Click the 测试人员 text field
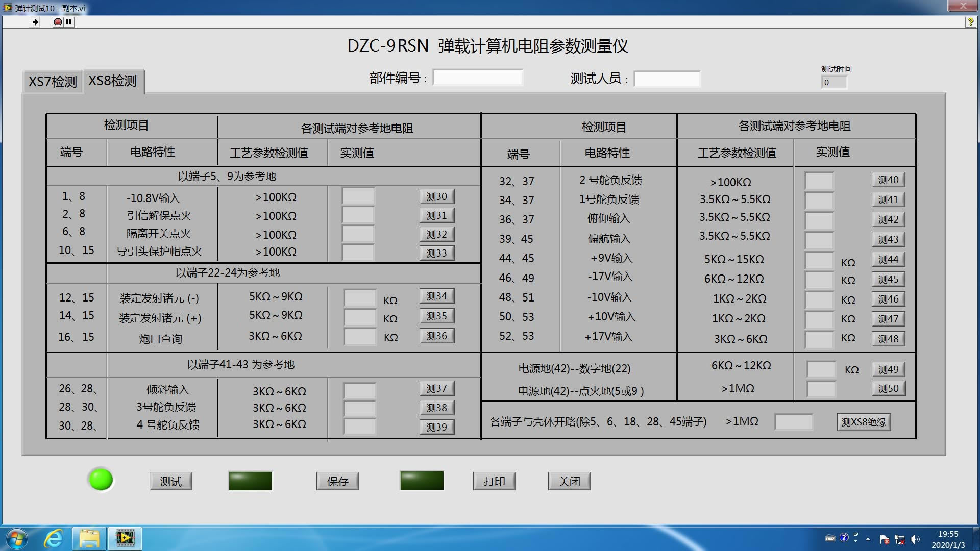The image size is (980, 551). pyautogui.click(x=667, y=79)
